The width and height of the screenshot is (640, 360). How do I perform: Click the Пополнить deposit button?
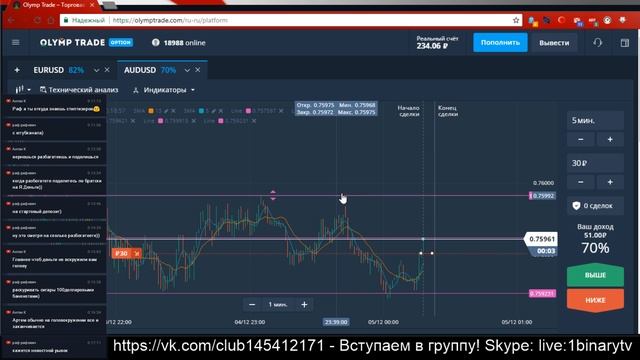[x=500, y=42]
